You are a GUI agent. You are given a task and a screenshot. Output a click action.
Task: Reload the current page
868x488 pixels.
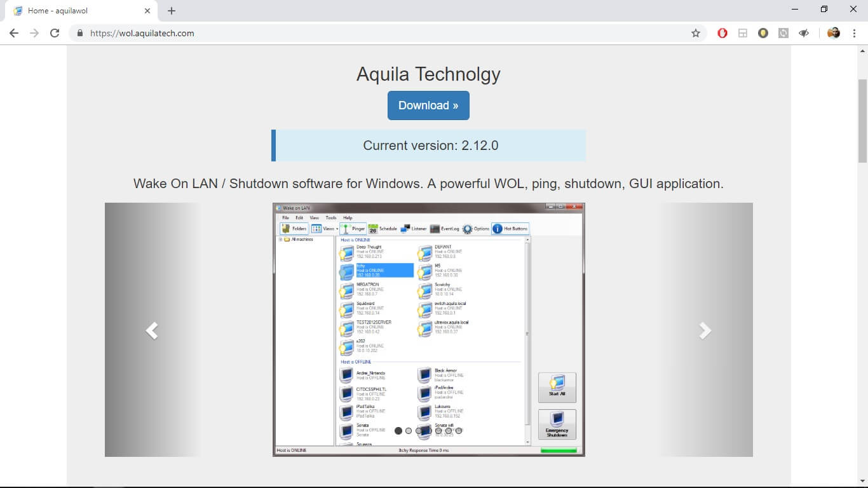pyautogui.click(x=55, y=33)
